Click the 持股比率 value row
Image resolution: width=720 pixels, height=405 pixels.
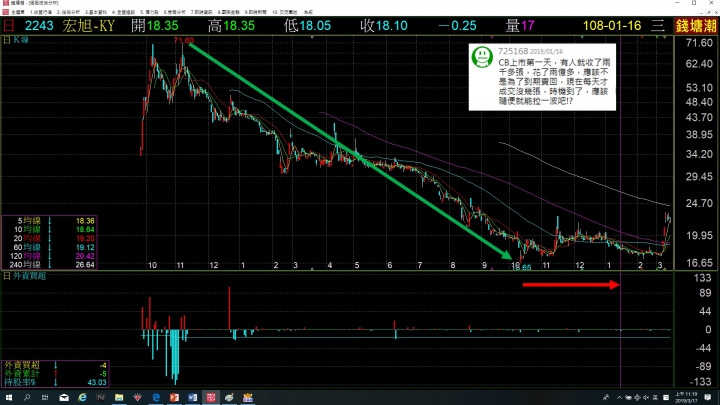point(55,382)
